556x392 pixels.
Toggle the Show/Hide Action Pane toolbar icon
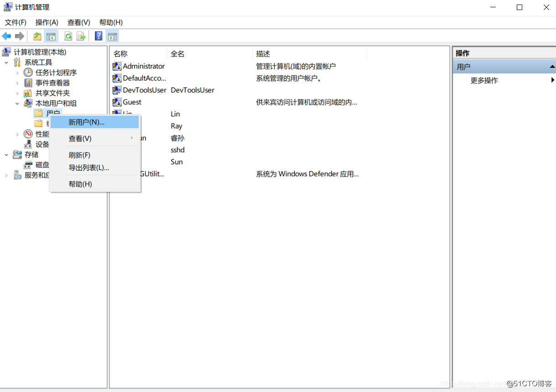112,36
